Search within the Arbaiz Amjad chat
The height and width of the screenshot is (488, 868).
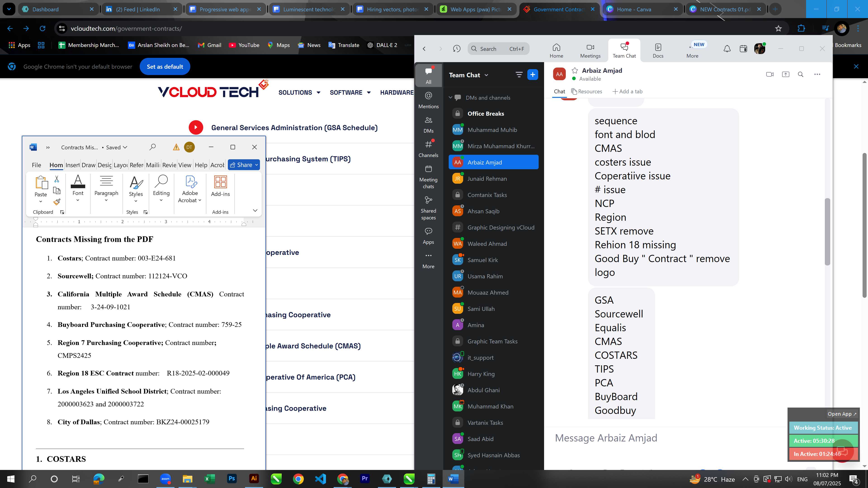click(x=801, y=74)
